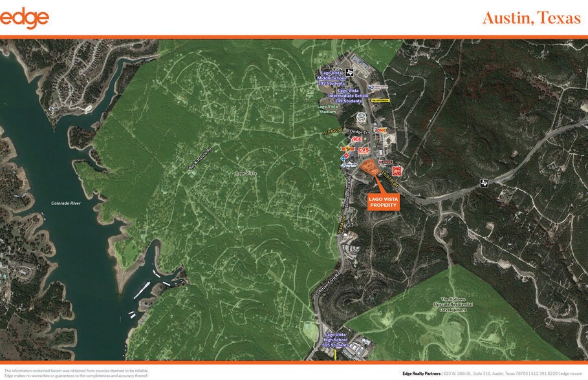Click the ACE hardware logo

pos(355,138)
